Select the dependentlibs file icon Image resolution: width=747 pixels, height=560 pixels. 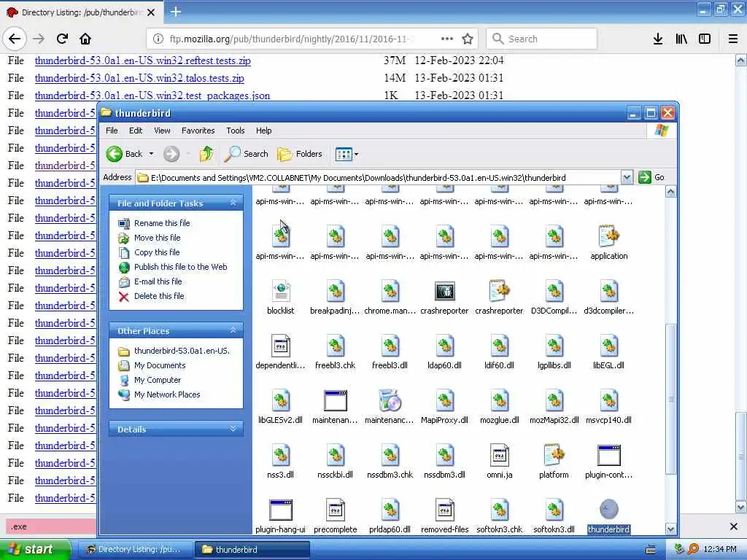pyautogui.click(x=281, y=346)
